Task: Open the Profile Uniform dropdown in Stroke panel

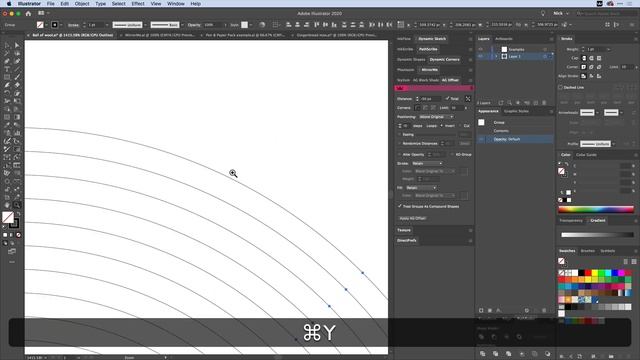Action: 598,144
